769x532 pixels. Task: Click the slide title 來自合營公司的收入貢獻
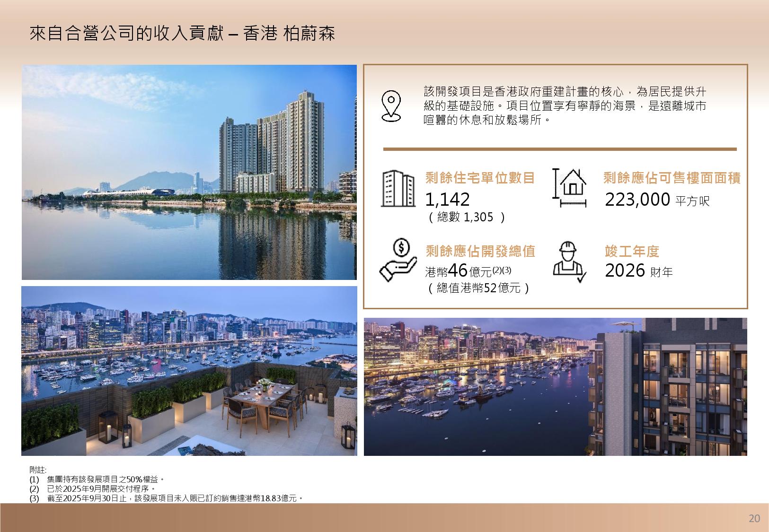click(x=182, y=34)
